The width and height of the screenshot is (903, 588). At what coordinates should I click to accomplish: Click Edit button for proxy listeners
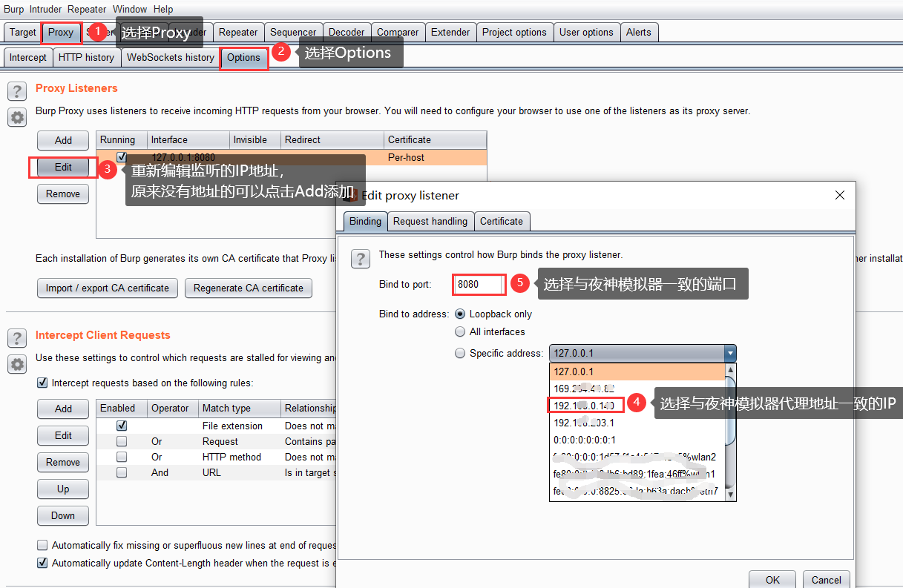point(63,167)
